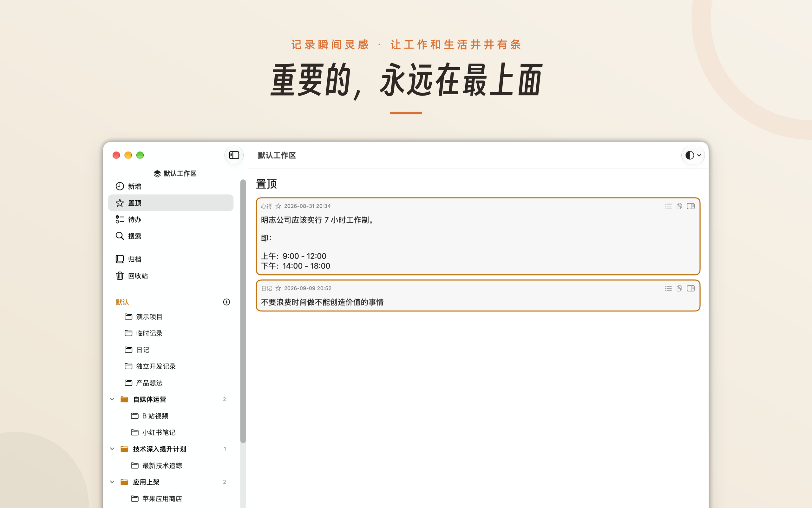Collapse the 自媒体运营 folder group
812x508 pixels.
click(x=112, y=399)
